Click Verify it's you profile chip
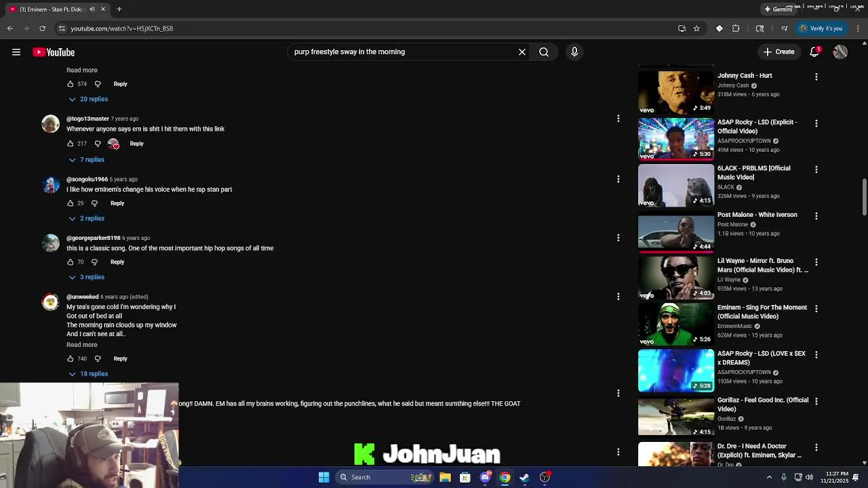The image size is (868, 488). (x=821, y=28)
